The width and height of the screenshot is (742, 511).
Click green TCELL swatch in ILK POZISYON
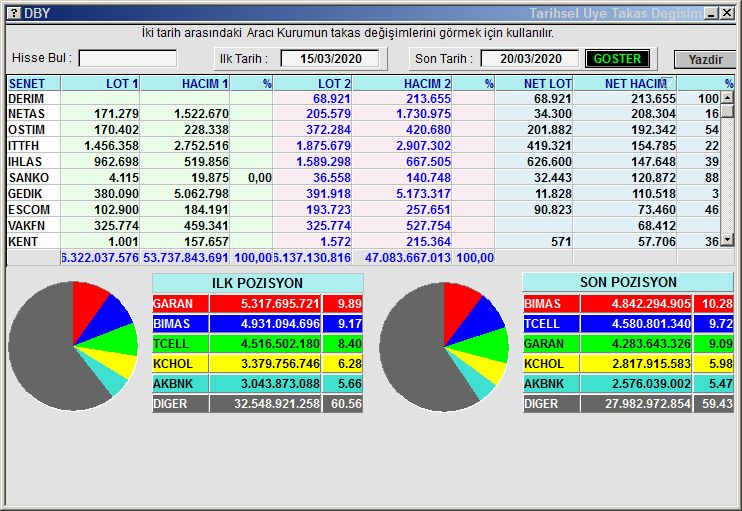tap(180, 344)
